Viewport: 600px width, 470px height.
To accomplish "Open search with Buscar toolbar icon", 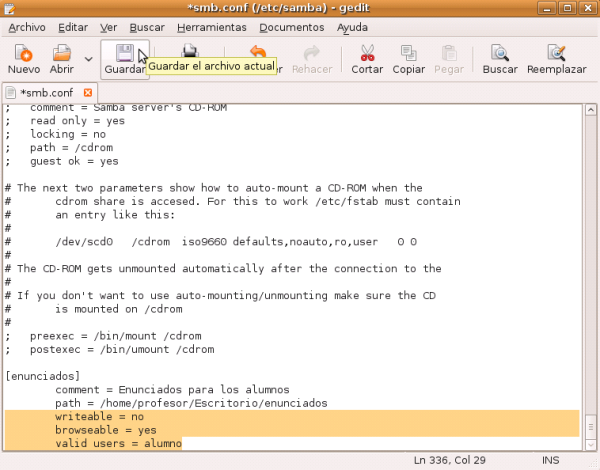I will [x=500, y=58].
